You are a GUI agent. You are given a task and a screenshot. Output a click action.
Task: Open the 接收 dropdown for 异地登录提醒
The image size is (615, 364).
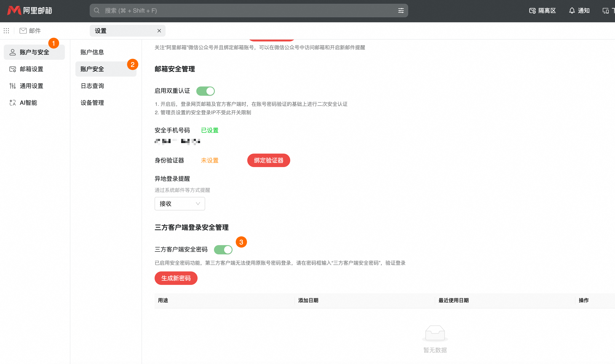click(x=180, y=204)
